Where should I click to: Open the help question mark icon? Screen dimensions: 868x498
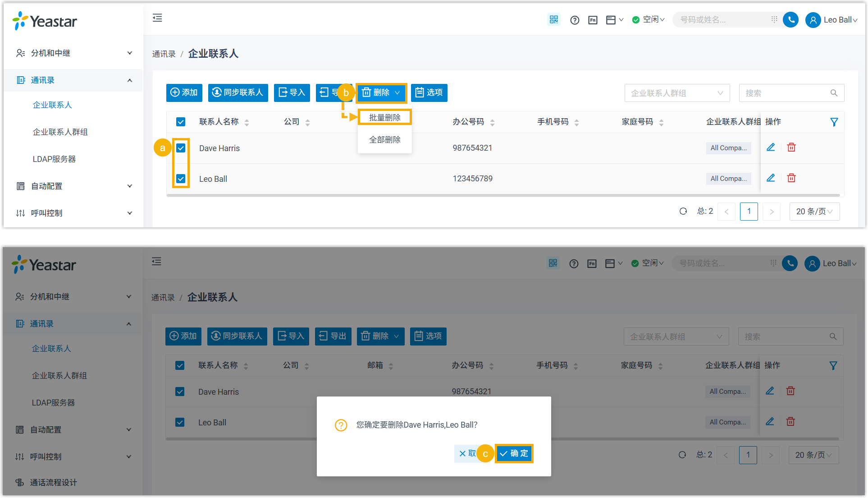575,20
